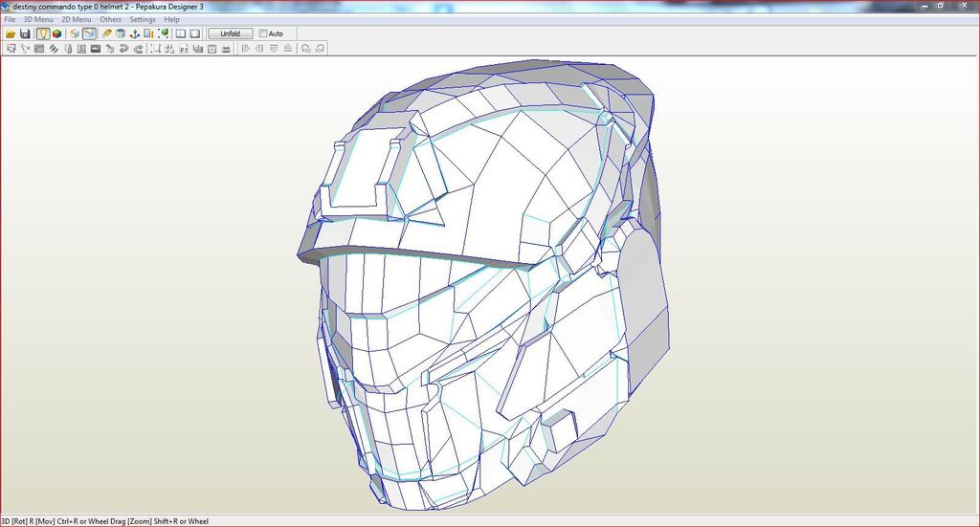
Task: Switch to the single-pane window layout
Action: pos(195,33)
